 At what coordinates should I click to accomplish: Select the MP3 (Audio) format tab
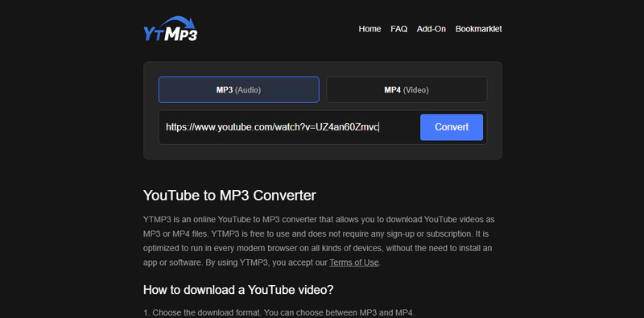238,89
